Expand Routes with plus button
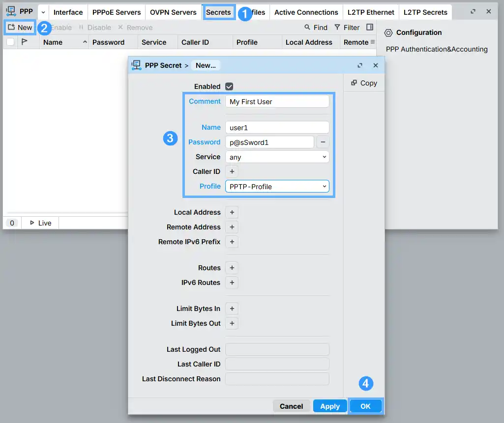This screenshot has width=504, height=423. click(x=232, y=268)
